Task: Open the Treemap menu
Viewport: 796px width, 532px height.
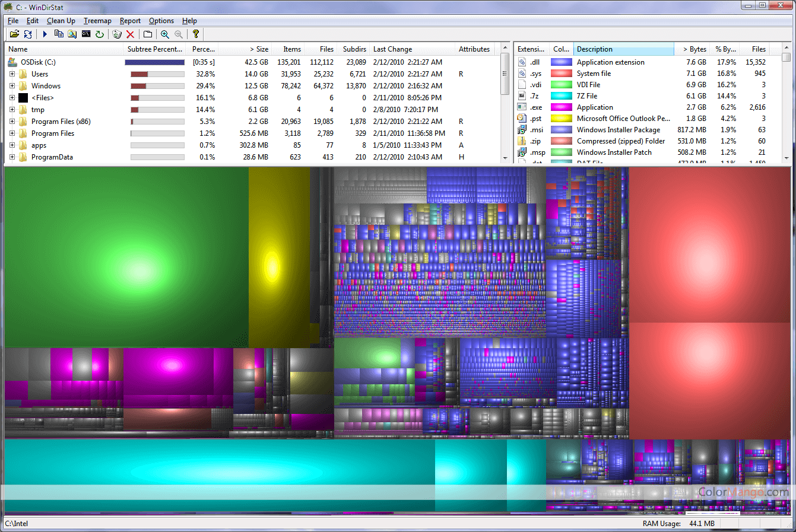Action: click(97, 20)
